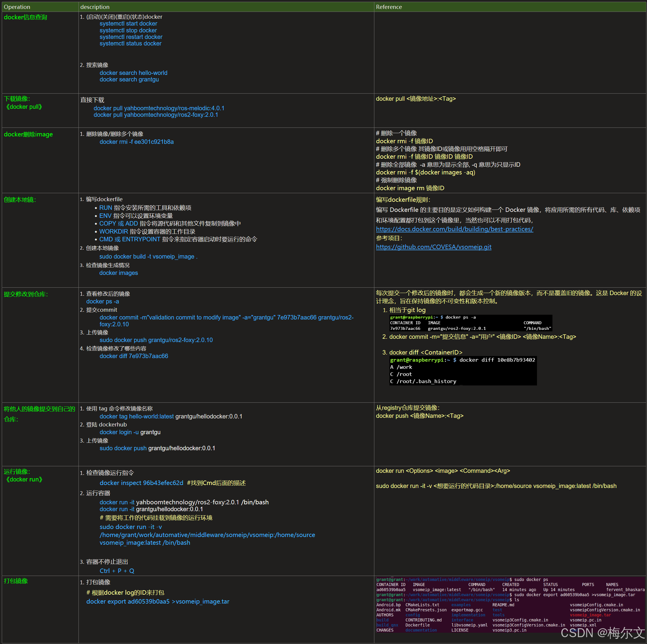This screenshot has width=647, height=644.
Task: Click the Reference column header
Action: (x=389, y=7)
